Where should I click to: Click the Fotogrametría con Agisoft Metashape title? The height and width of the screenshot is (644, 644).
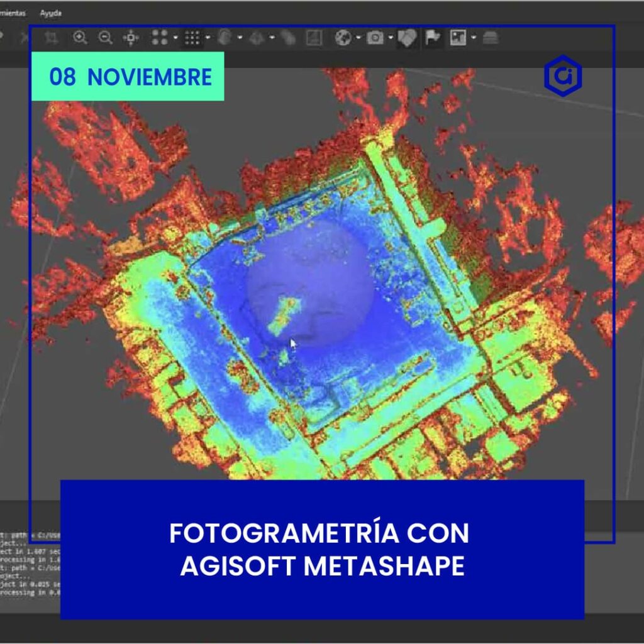point(322,549)
